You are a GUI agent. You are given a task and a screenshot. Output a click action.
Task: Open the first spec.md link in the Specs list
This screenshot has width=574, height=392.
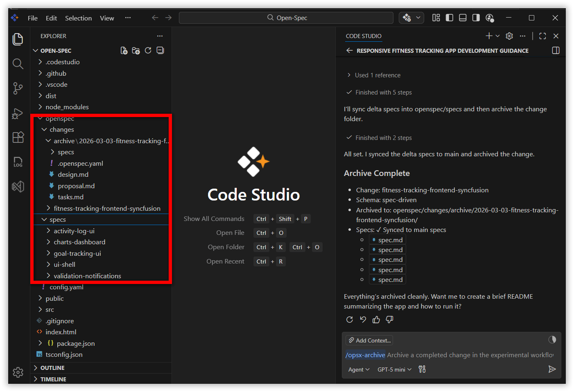(387, 240)
